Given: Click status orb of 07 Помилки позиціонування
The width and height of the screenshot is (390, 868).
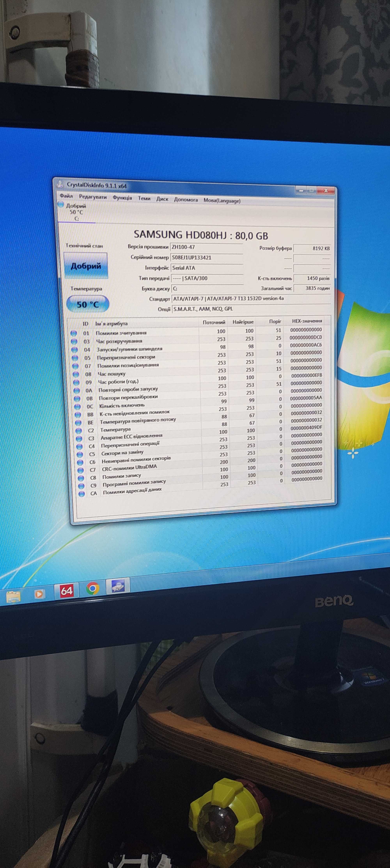Looking at the screenshot, I should tap(75, 366).
